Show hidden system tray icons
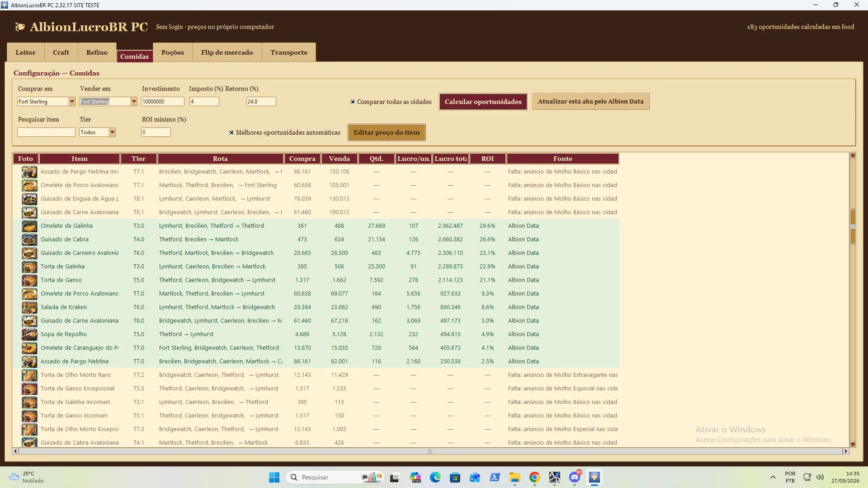 pyautogui.click(x=773, y=477)
